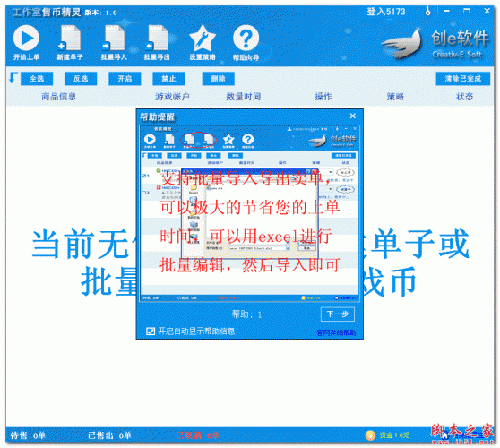Click the 清除已完成 button
The width and height of the screenshot is (500, 448).
(463, 79)
